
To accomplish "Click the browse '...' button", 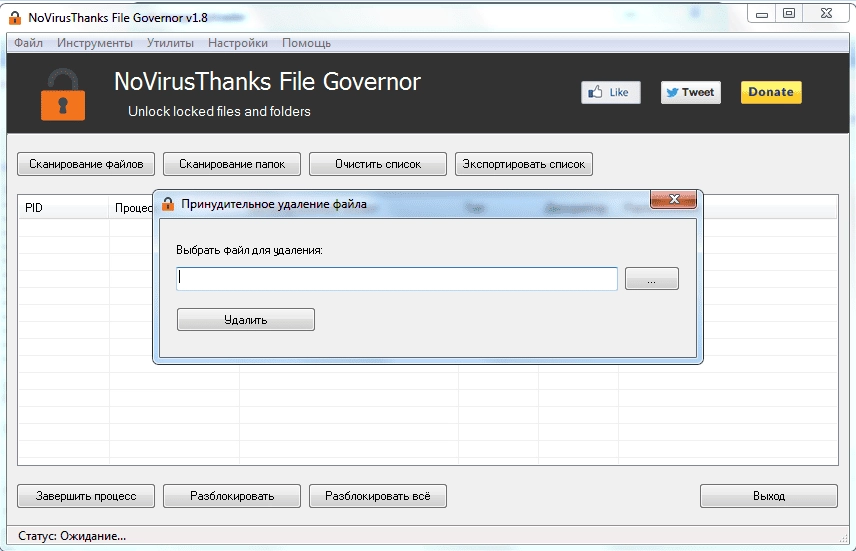I will (x=652, y=279).
